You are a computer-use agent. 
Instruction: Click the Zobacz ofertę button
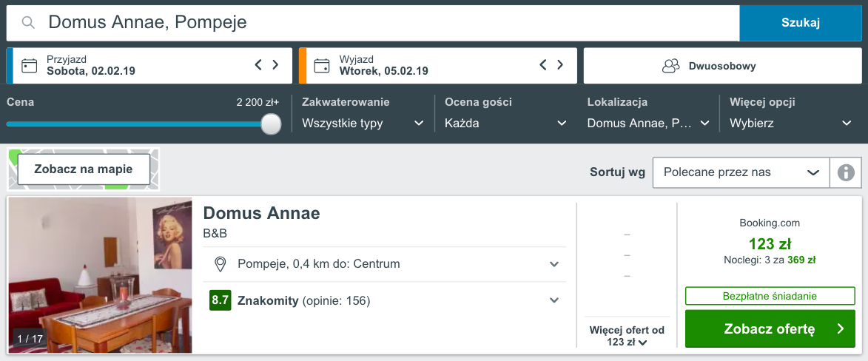tap(770, 329)
